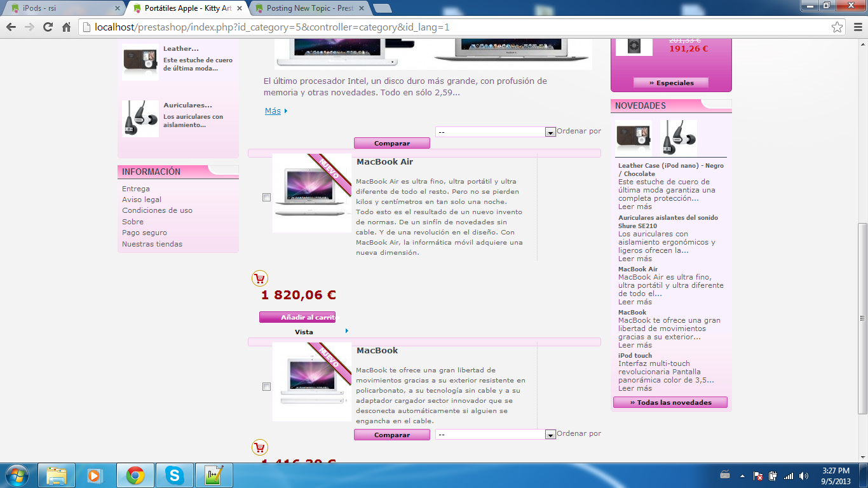Go to 'Condiciones de uso'
Image resolution: width=868 pixels, height=488 pixels.
click(157, 210)
